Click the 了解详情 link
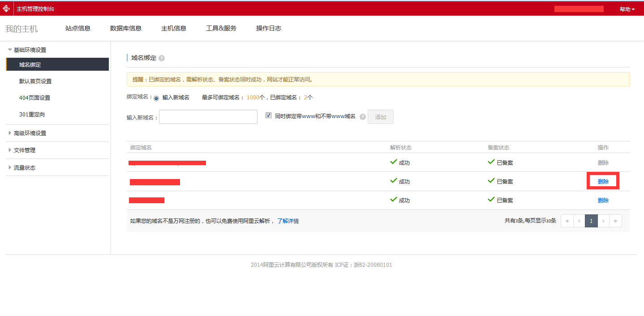The width and height of the screenshot is (644, 316). (x=288, y=221)
